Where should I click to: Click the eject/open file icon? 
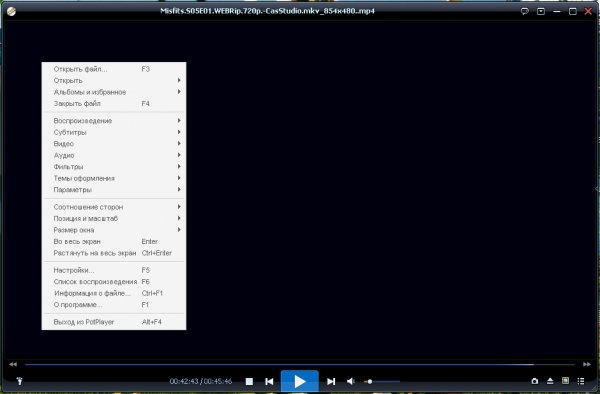click(550, 381)
